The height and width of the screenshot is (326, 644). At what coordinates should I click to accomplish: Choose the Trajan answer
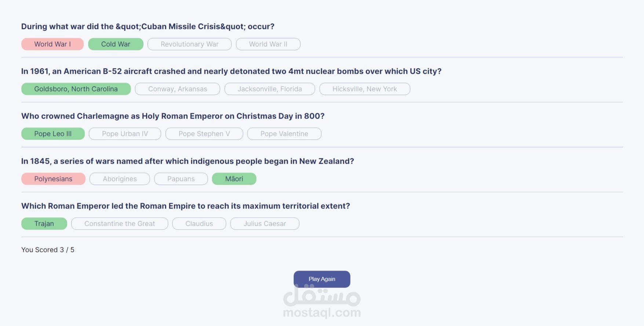coord(44,224)
